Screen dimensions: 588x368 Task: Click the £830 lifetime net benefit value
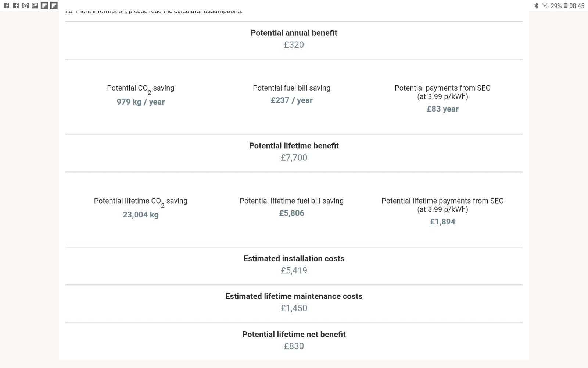(294, 346)
